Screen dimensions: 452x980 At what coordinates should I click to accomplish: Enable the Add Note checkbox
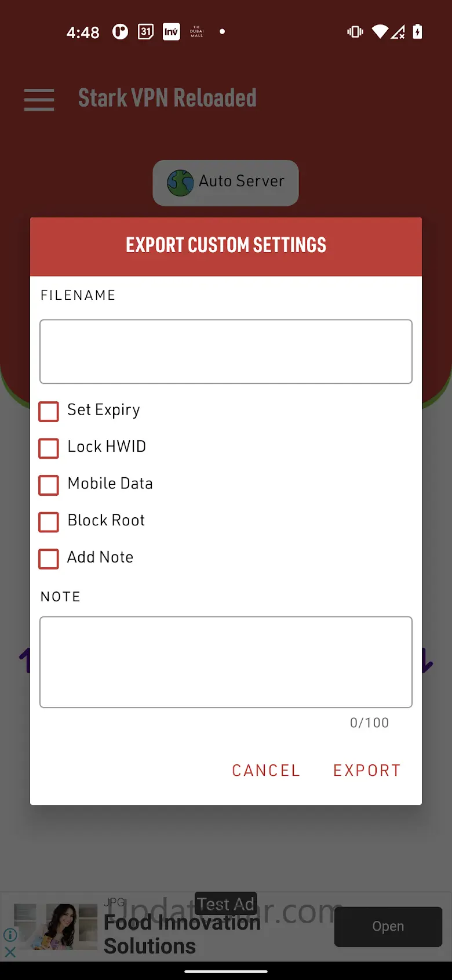(x=49, y=558)
